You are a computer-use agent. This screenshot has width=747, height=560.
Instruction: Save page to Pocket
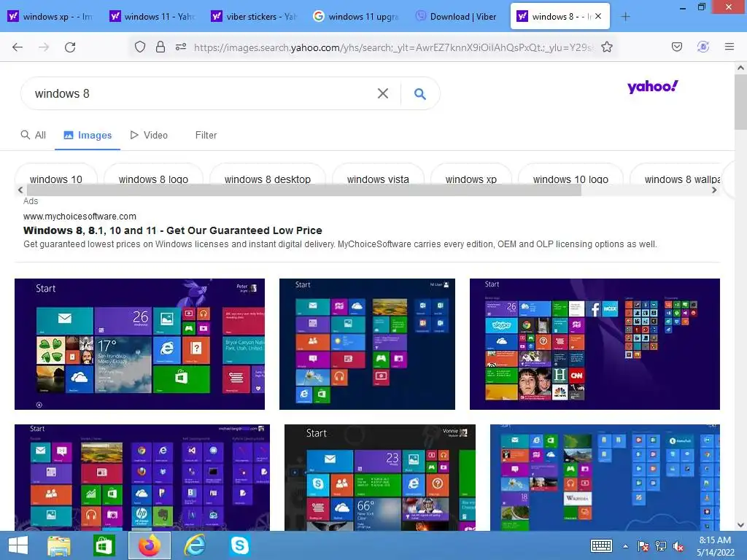click(676, 47)
